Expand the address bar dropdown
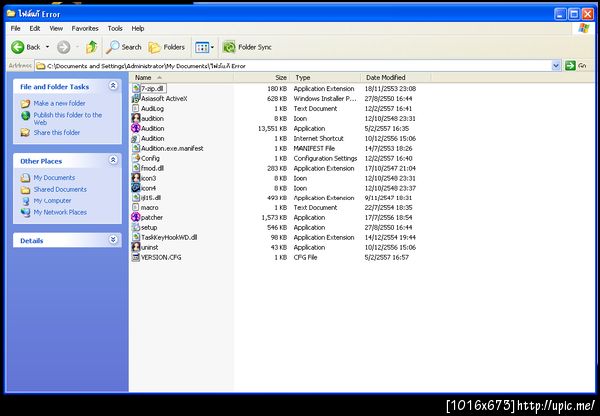 (556, 66)
